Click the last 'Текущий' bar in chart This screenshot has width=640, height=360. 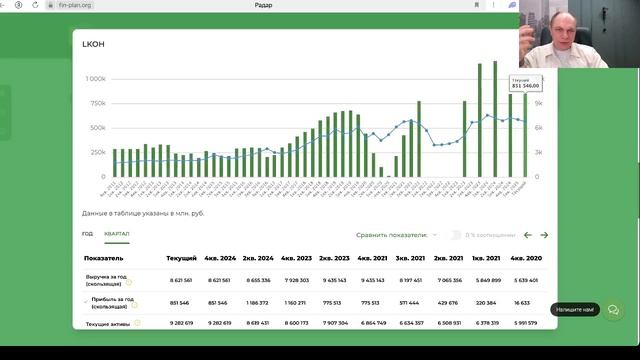(525, 135)
